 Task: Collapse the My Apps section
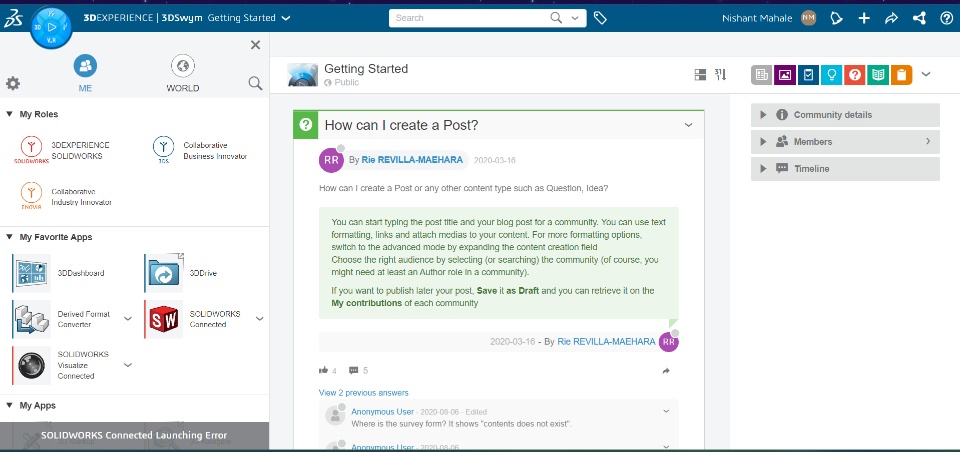[x=9, y=405]
